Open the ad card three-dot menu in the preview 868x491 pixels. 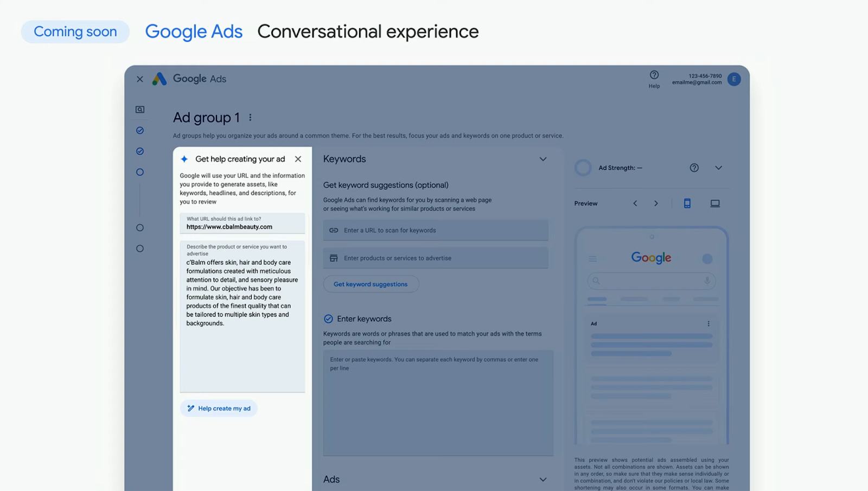click(709, 323)
